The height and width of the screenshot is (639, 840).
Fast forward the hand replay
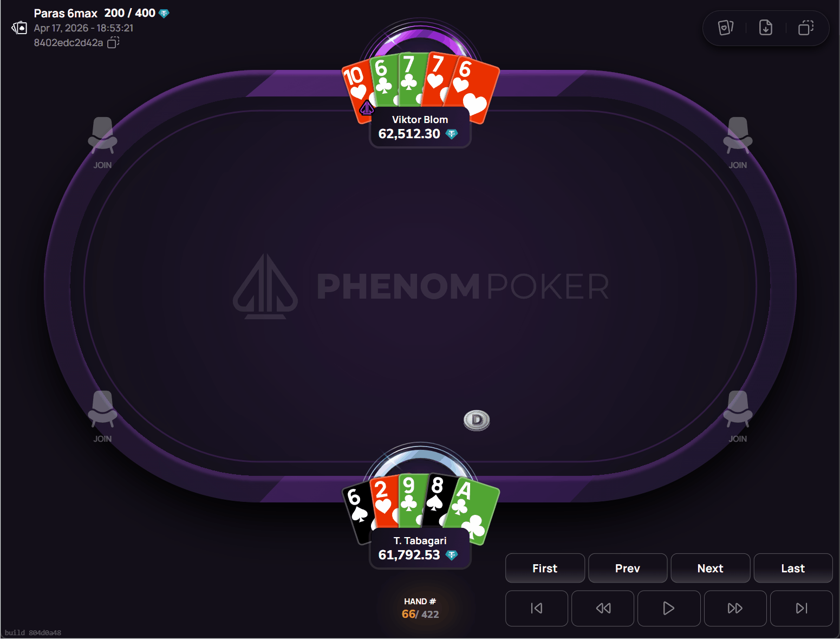click(735, 608)
